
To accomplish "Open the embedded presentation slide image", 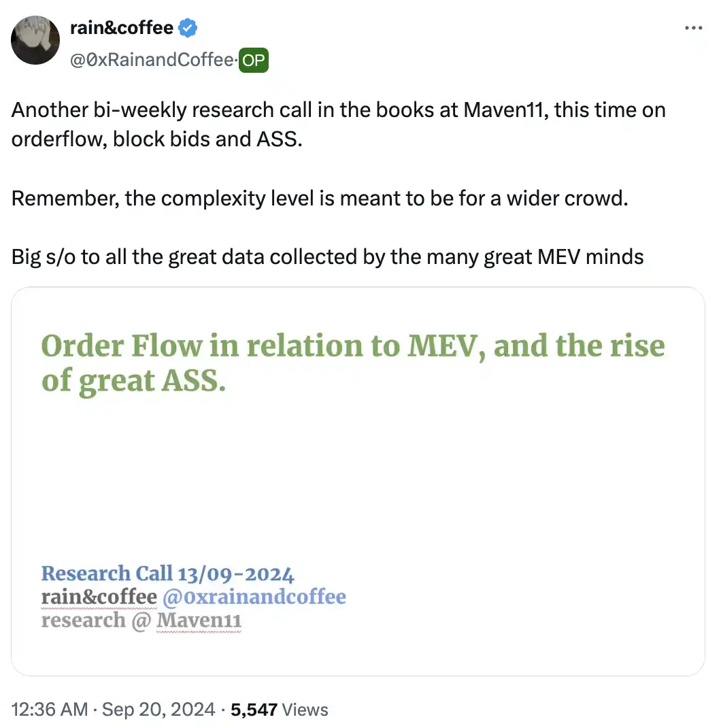I will pyautogui.click(x=358, y=481).
